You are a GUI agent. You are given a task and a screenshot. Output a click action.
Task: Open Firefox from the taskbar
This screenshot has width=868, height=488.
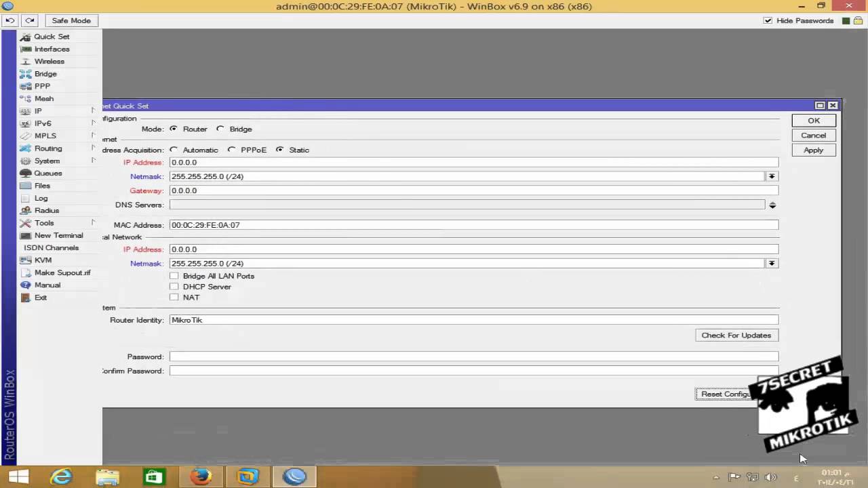point(200,477)
